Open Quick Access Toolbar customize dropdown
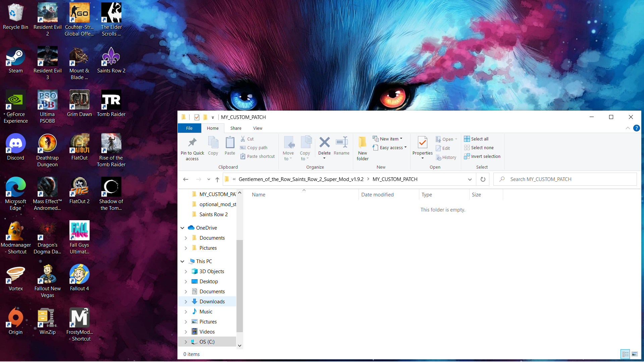This screenshot has width=644, height=362. click(x=213, y=117)
